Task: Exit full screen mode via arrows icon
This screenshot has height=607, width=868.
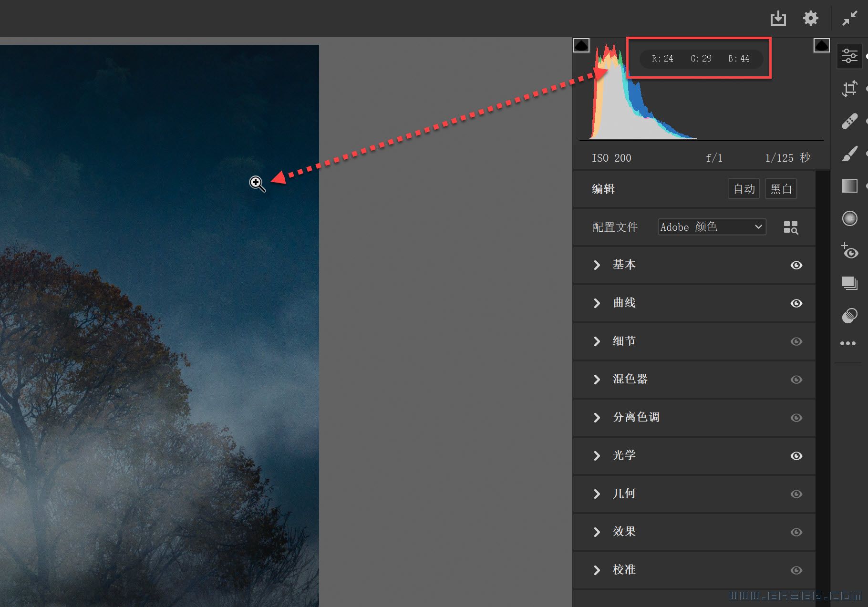Action: (849, 19)
